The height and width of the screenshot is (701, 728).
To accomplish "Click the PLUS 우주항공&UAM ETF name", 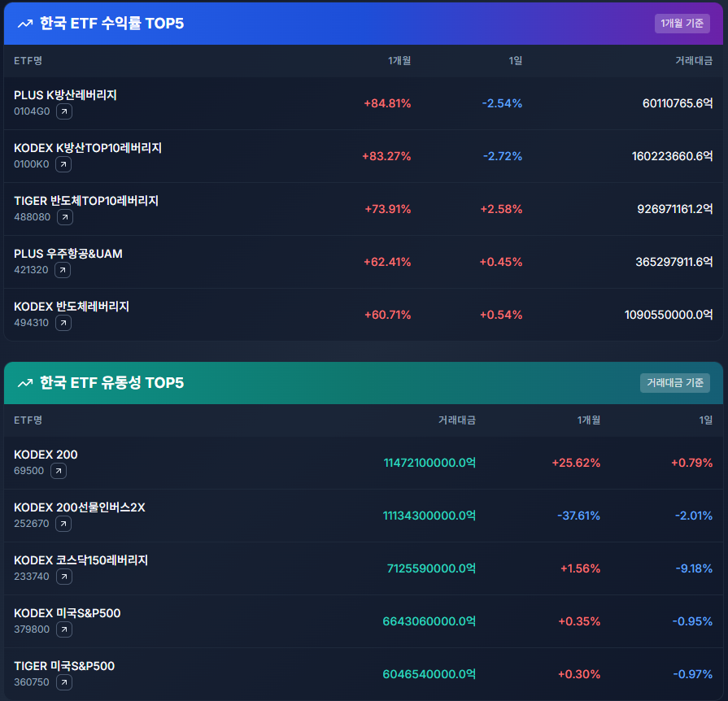I will [x=68, y=254].
